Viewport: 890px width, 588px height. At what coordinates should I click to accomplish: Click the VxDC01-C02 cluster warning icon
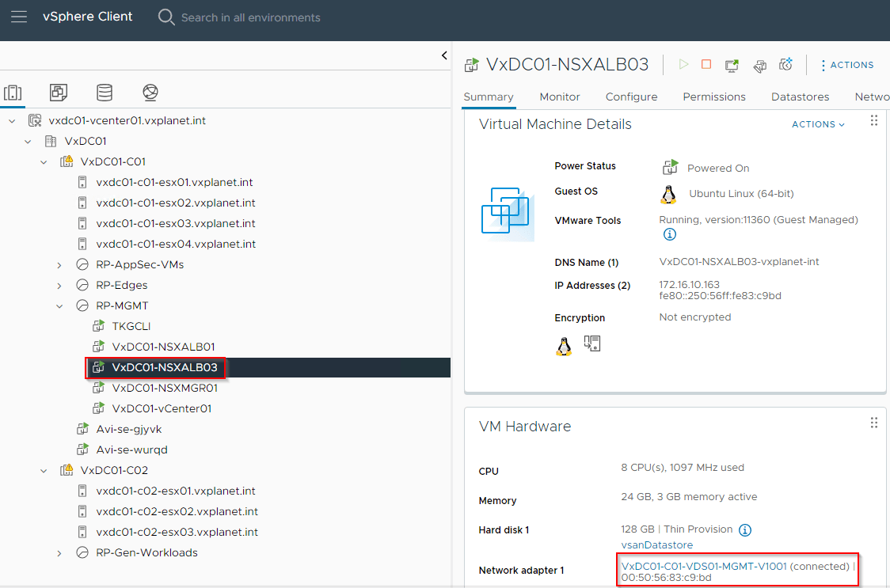67,470
